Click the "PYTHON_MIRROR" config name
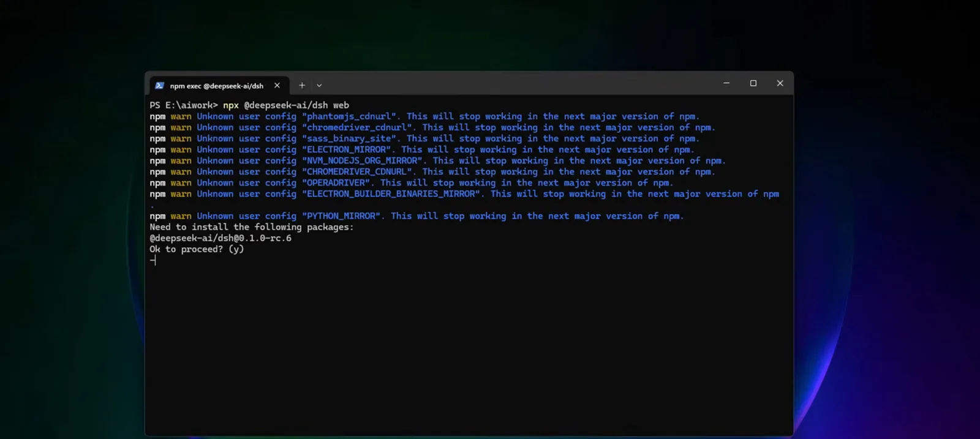The height and width of the screenshot is (439, 980). [x=344, y=216]
